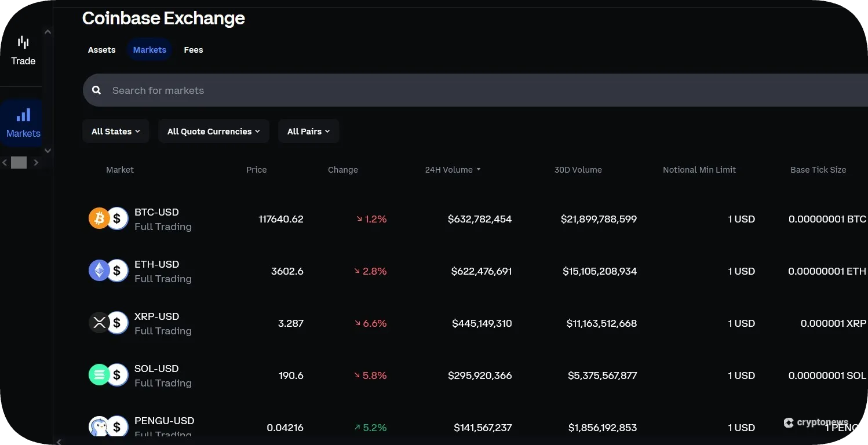868x445 pixels.
Task: Click the Ethereum icon next to ETH-USD
Action: [x=99, y=271]
